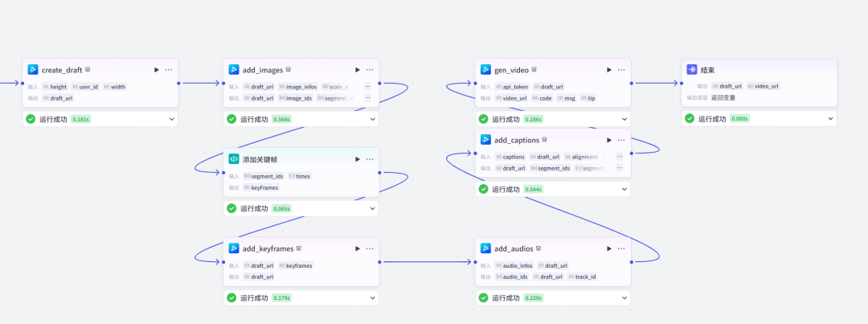Expand the gen_video run result chevron
This screenshot has width=868, height=324.
(x=624, y=119)
